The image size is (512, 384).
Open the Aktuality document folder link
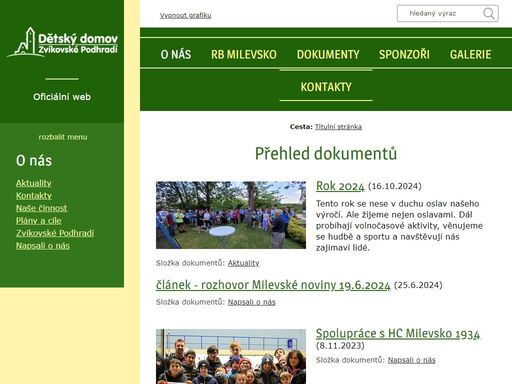coord(243,263)
